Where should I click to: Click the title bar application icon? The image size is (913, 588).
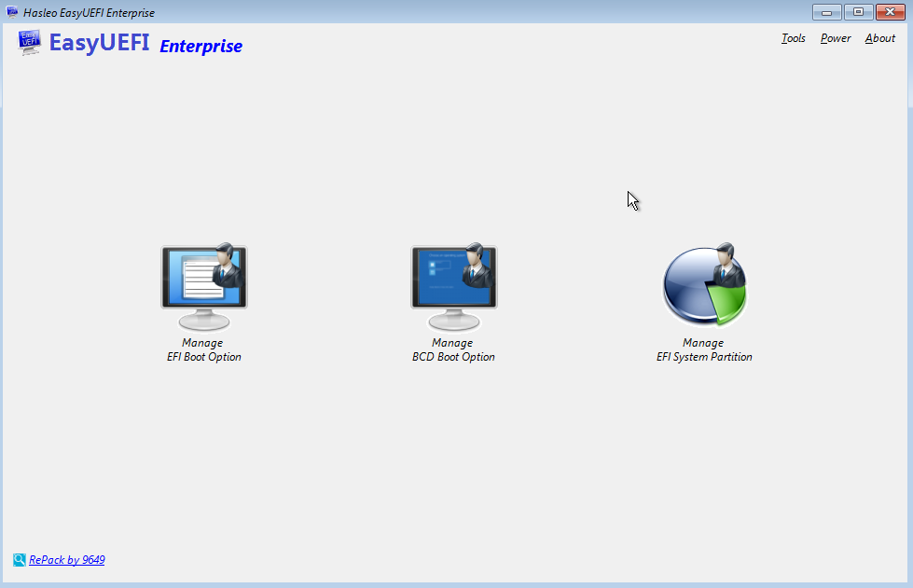click(x=11, y=11)
